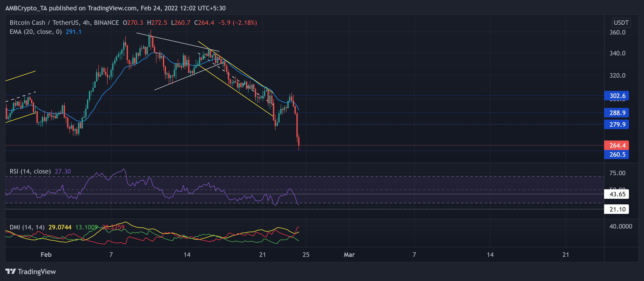Click the high value H272.5
The image size is (644, 281).
click(157, 23)
